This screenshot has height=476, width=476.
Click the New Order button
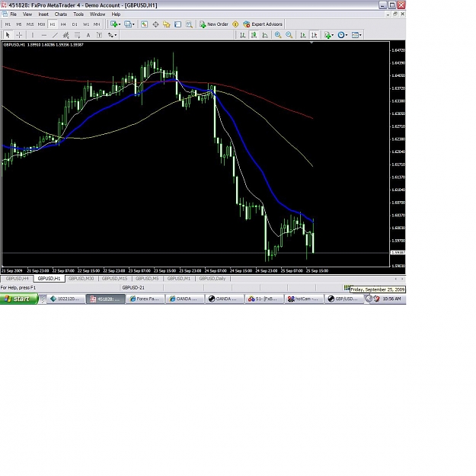pos(214,24)
